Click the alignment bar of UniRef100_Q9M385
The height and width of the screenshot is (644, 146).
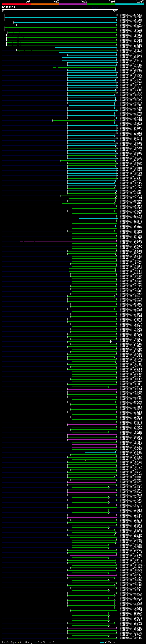click(62, 32)
